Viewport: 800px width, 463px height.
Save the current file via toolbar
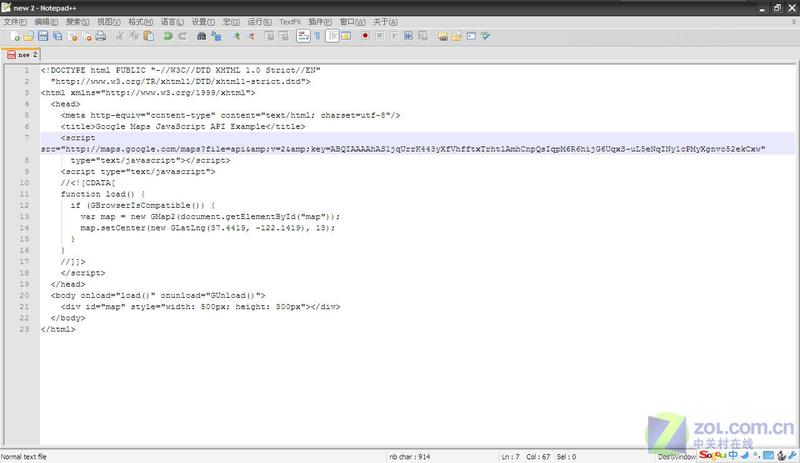point(43,36)
